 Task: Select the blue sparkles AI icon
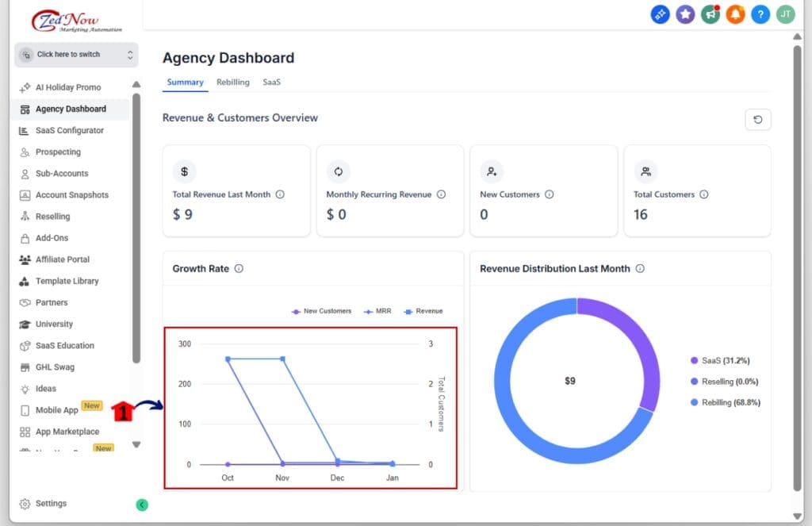[x=660, y=14]
